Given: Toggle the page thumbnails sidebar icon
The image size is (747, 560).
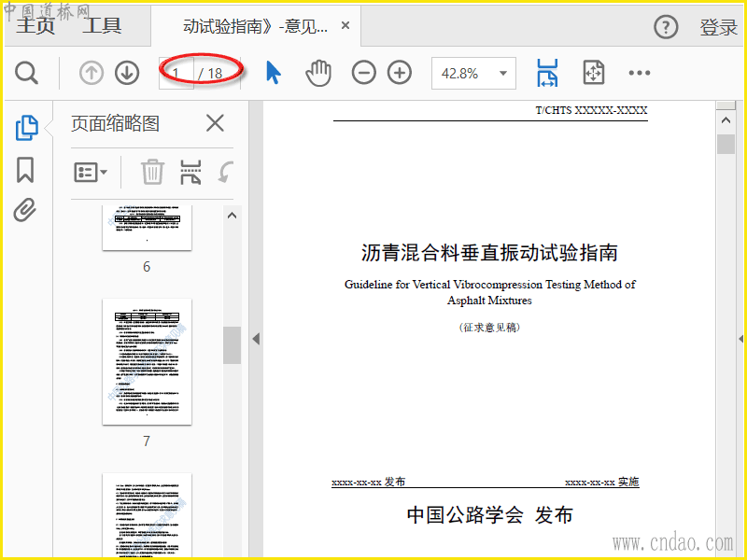Looking at the screenshot, I should point(27,128).
